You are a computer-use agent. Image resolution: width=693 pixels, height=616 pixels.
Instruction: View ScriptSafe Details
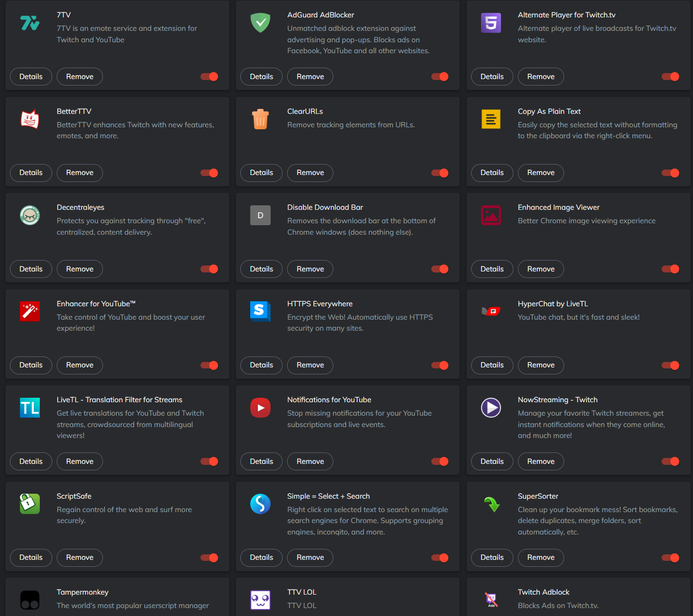tap(31, 557)
